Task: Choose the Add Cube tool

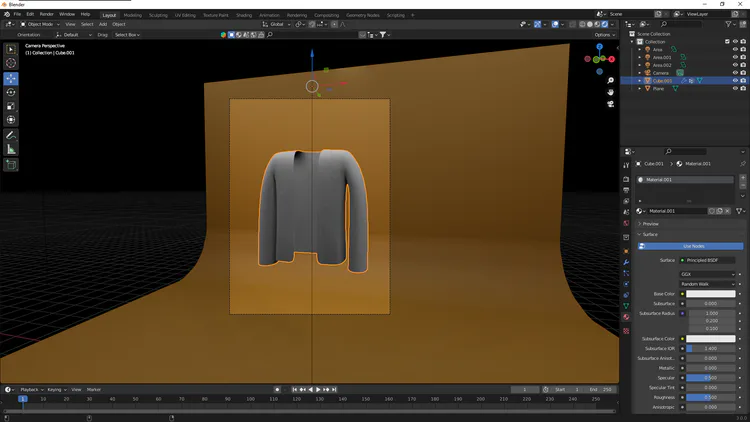Action: (x=11, y=165)
